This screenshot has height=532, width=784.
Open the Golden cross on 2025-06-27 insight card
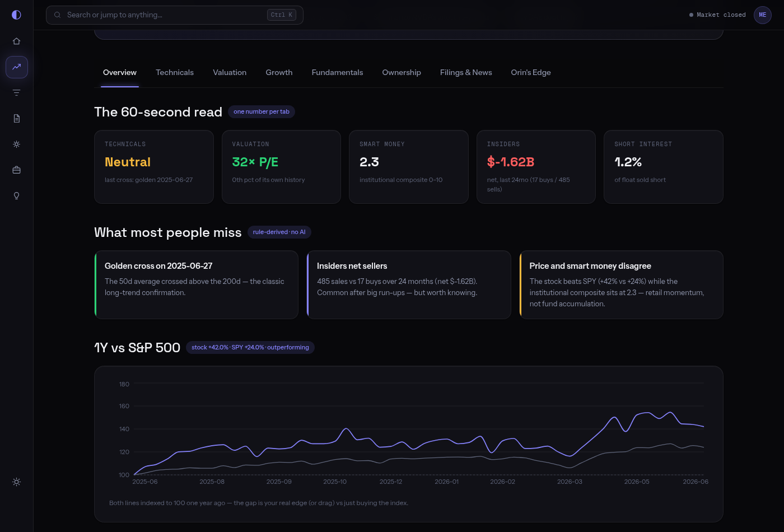[196, 284]
